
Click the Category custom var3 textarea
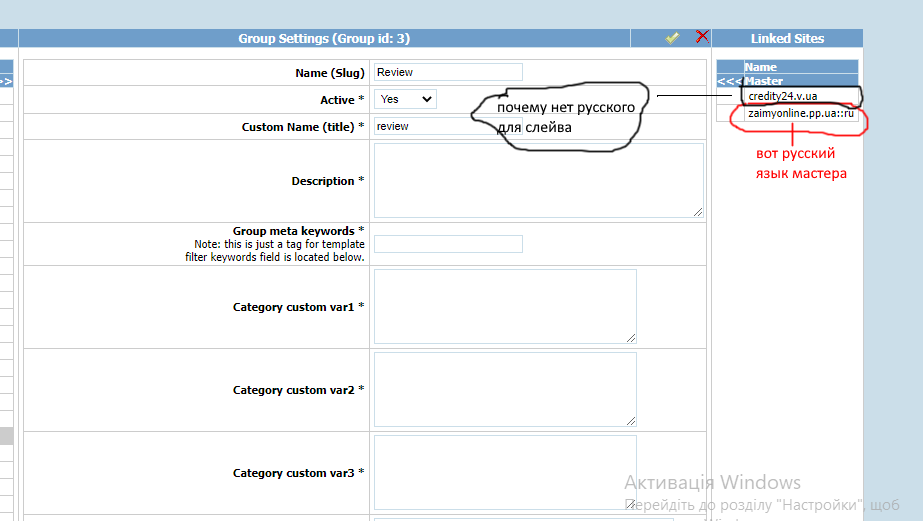click(x=505, y=472)
